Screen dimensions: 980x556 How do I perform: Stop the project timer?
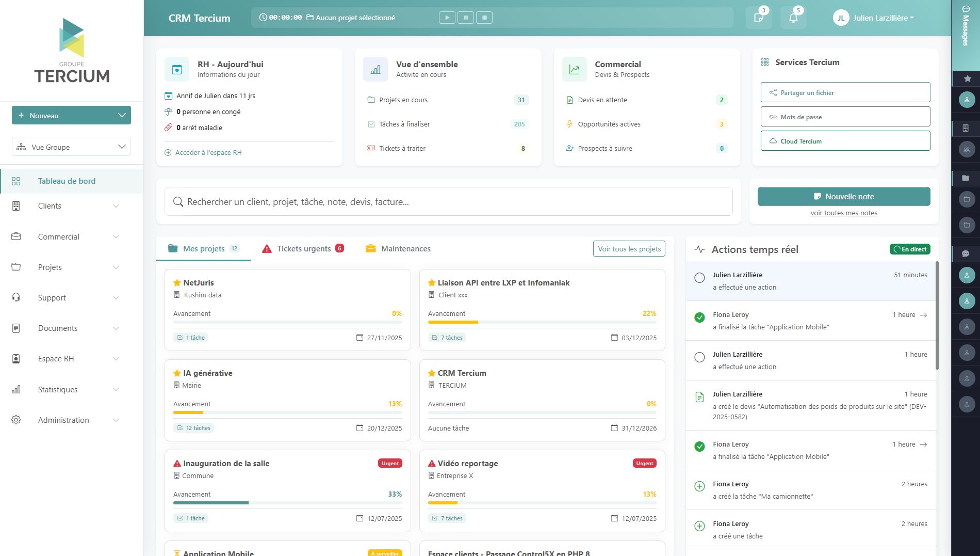point(484,18)
